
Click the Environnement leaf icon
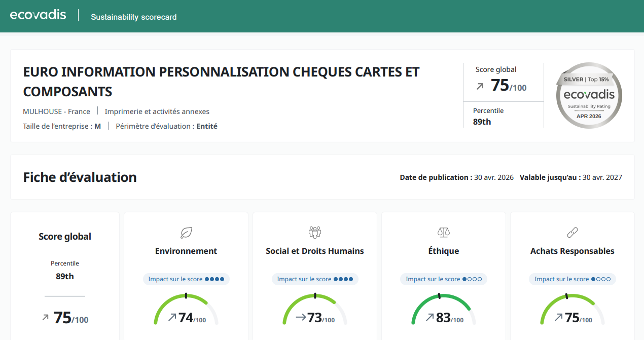[186, 233]
